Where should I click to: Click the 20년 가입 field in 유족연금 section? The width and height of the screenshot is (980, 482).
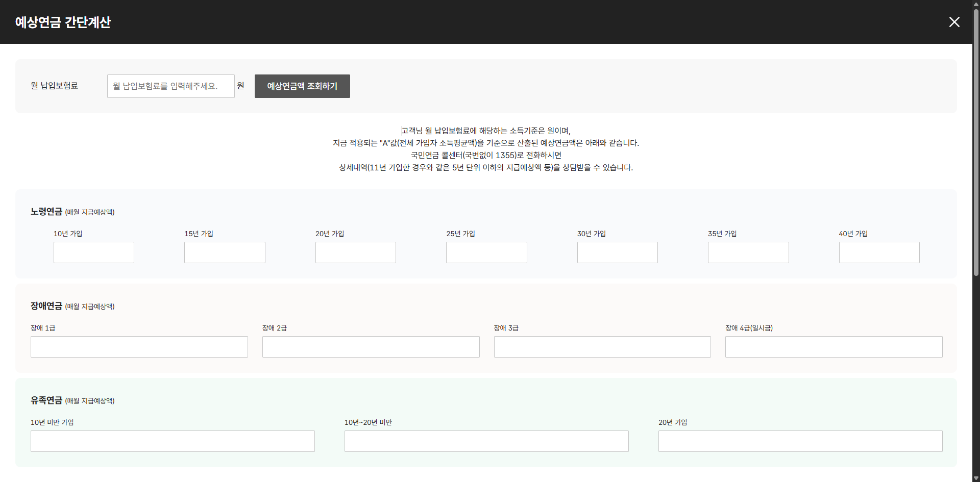tap(800, 441)
